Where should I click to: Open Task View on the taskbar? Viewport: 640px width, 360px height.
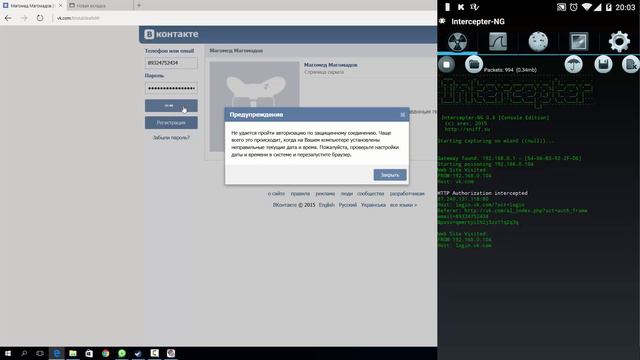tap(40, 353)
